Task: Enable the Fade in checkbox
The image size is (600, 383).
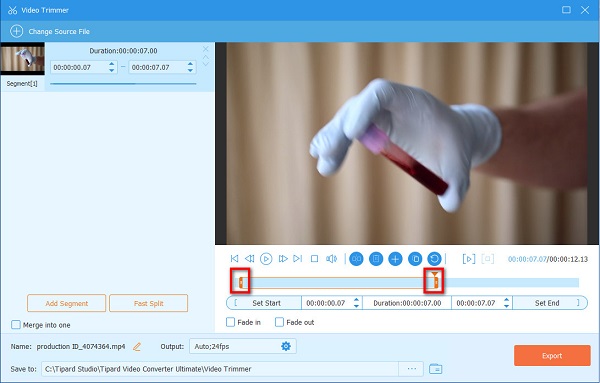Action: tap(230, 322)
